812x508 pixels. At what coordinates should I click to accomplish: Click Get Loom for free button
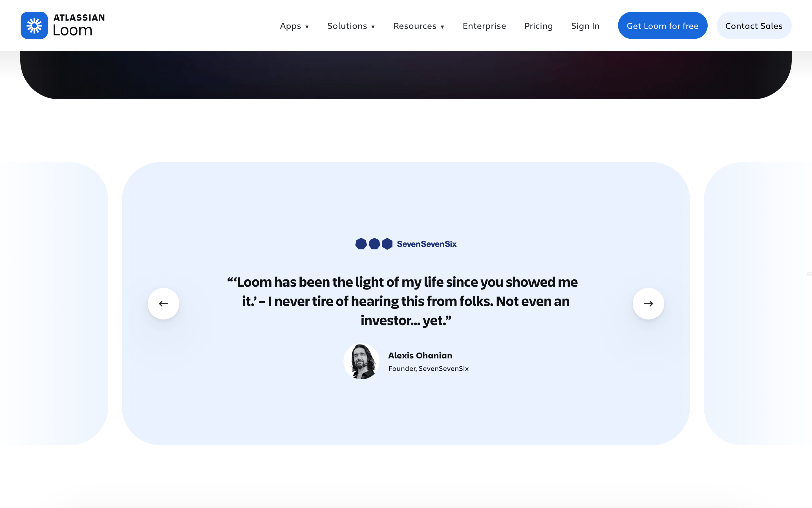[x=662, y=25]
